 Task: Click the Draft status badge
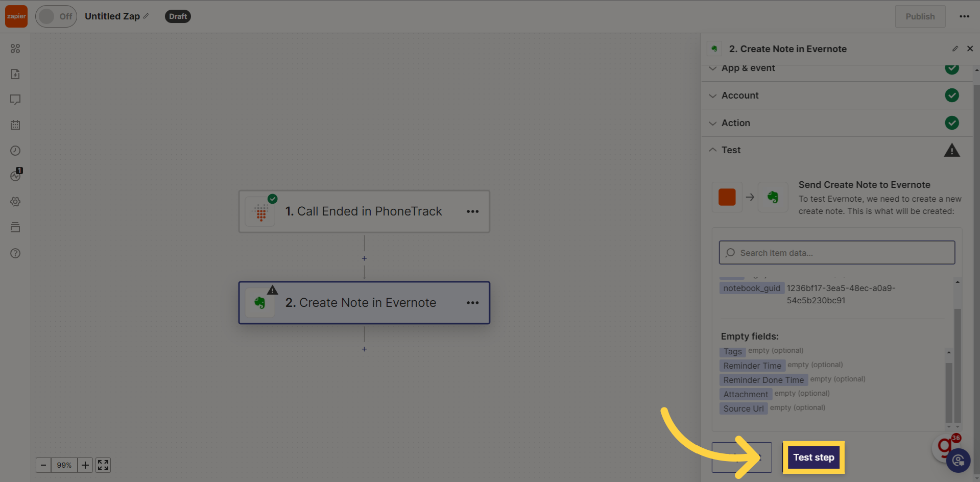coord(178,16)
